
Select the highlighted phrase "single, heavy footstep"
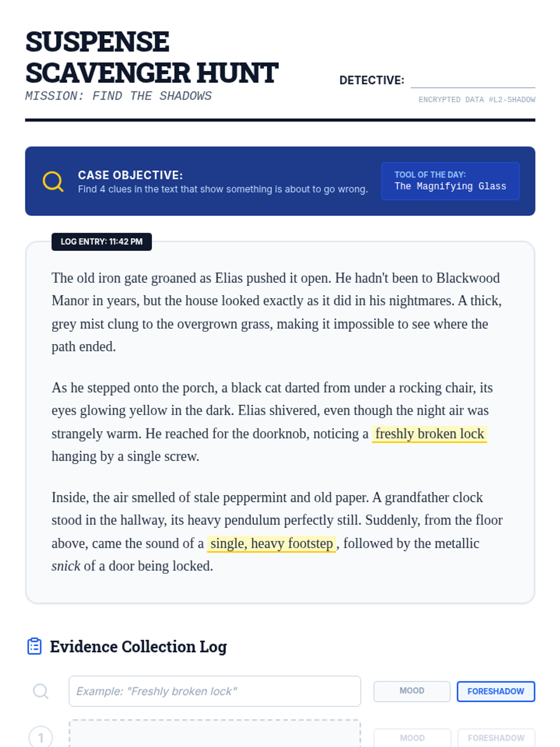click(272, 543)
